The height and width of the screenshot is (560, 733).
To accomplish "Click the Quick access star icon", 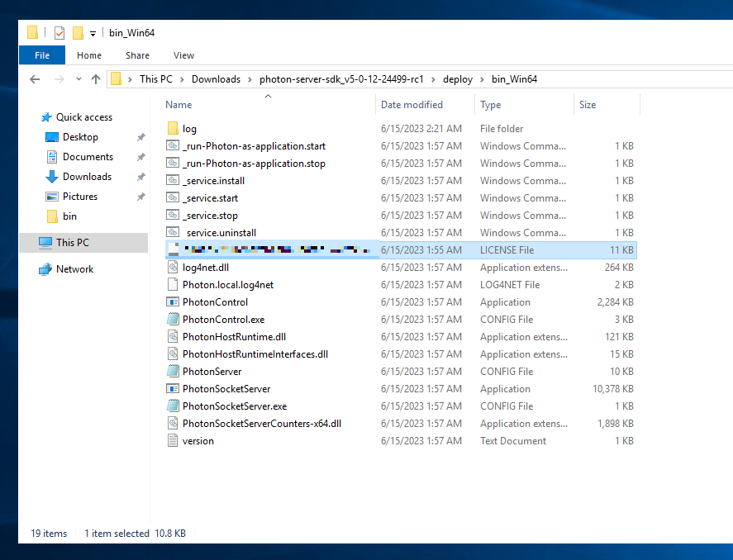I will pos(45,117).
